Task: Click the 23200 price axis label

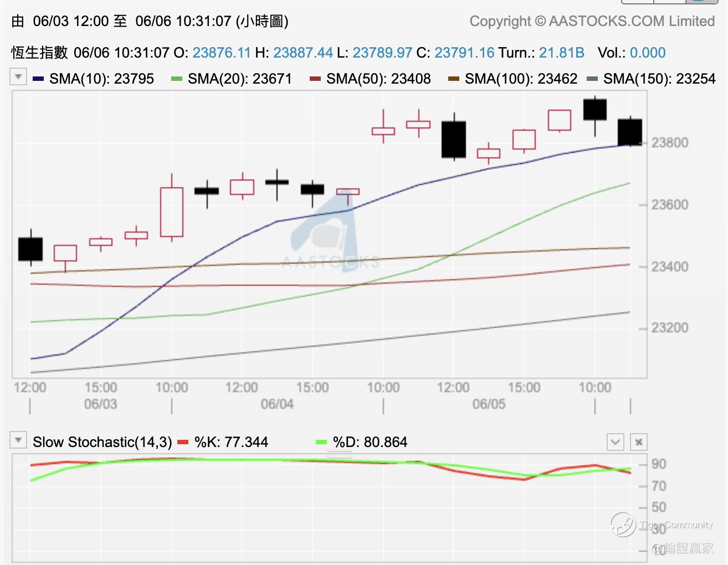Action: (x=669, y=328)
